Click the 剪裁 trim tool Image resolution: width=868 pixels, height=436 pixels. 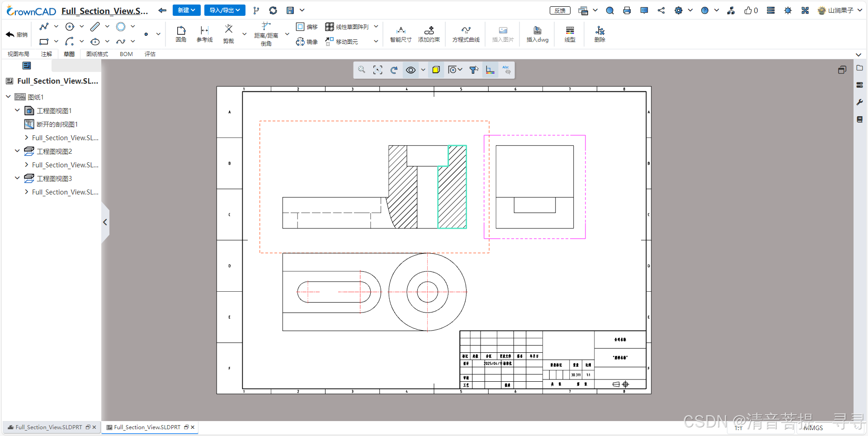click(x=229, y=34)
